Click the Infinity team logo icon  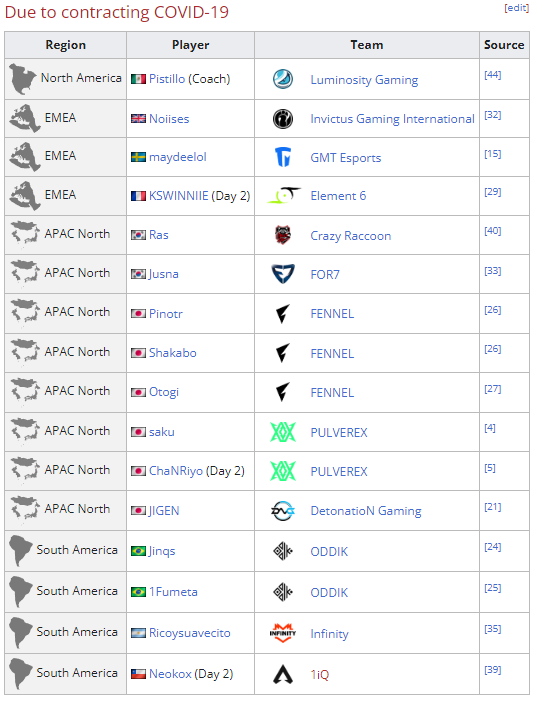coord(283,633)
